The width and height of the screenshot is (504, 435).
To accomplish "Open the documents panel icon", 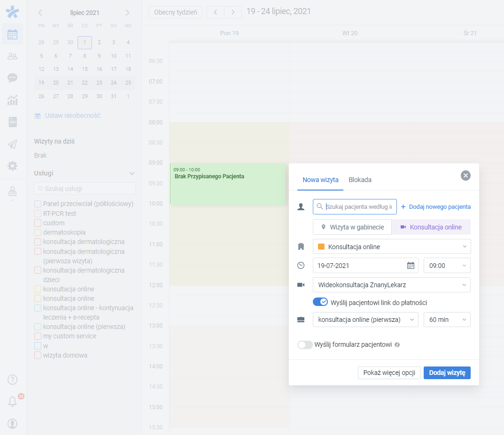I will click(x=13, y=122).
